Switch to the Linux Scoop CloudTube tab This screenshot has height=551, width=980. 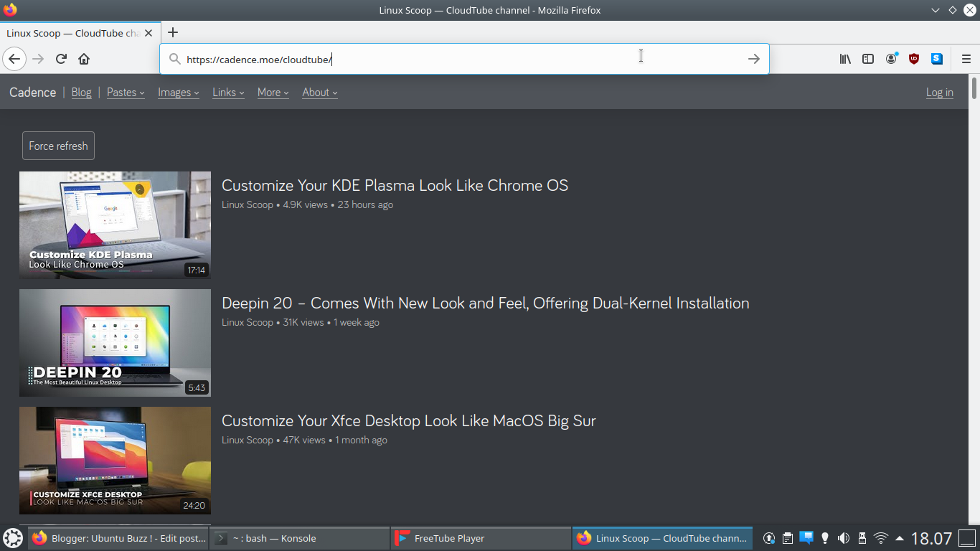tap(79, 33)
